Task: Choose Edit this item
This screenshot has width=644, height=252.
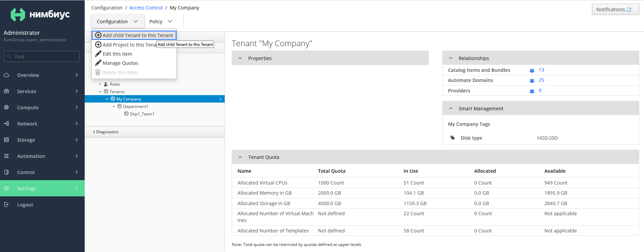Action: coord(134,54)
